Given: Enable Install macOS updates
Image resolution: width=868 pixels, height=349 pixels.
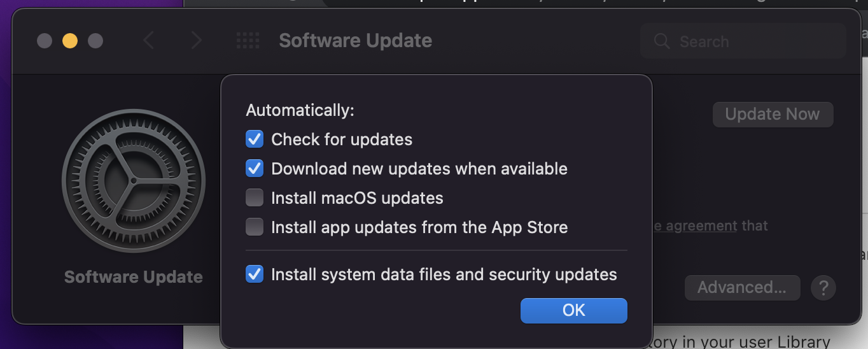Looking at the screenshot, I should (x=255, y=198).
